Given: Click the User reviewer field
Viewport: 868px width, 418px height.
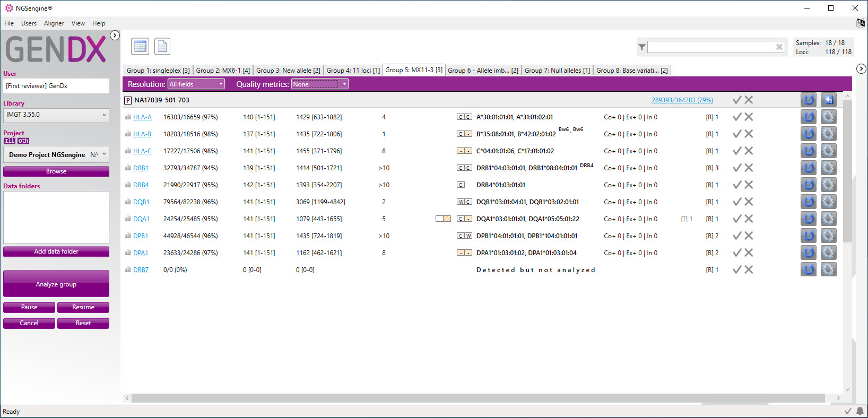Looking at the screenshot, I should click(x=56, y=86).
